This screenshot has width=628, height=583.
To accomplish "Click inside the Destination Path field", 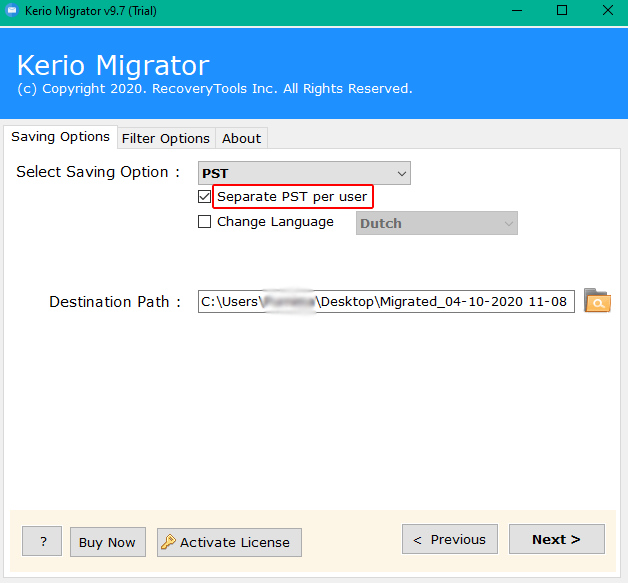I will 386,302.
